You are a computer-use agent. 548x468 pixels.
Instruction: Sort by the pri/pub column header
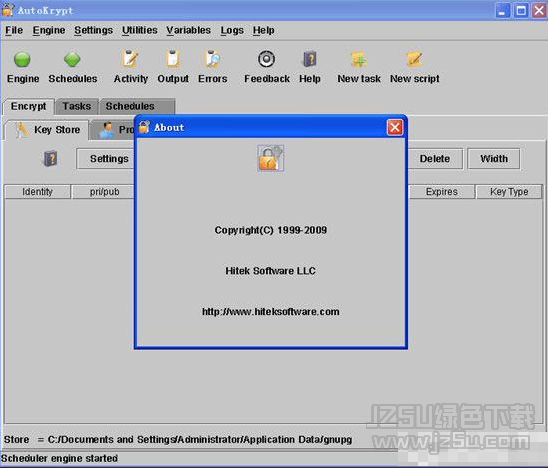[x=103, y=192]
